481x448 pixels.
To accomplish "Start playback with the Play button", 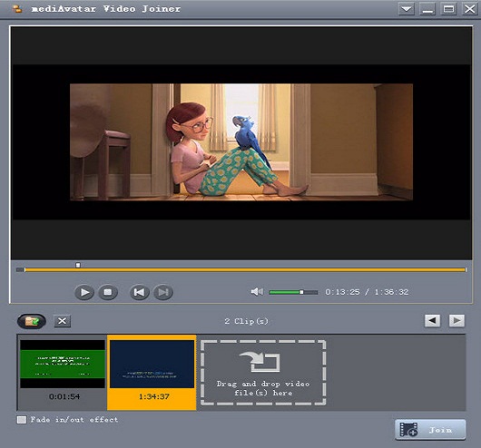I will tap(84, 292).
